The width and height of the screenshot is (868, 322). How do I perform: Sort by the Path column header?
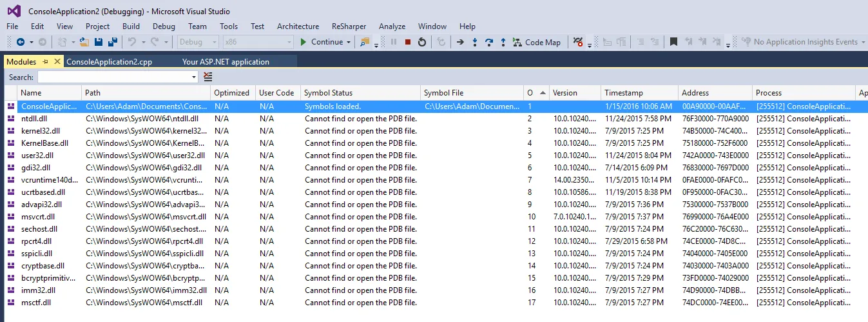[x=146, y=93]
